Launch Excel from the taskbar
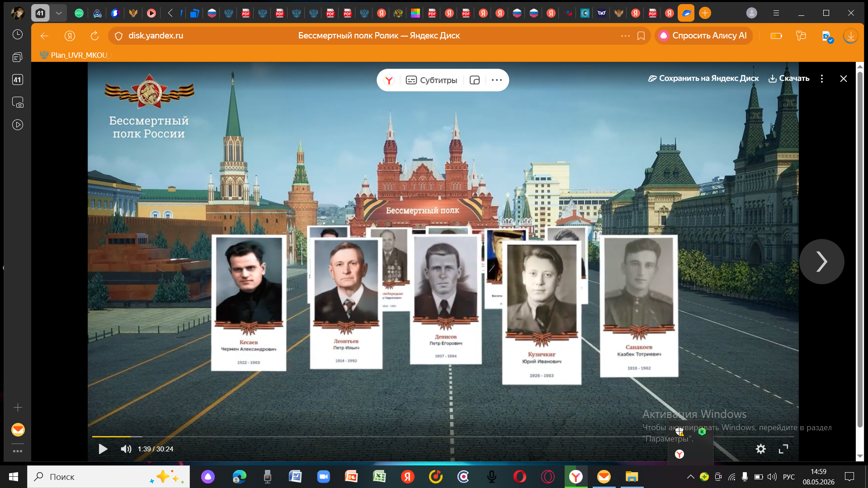This screenshot has width=868, height=488. (379, 477)
